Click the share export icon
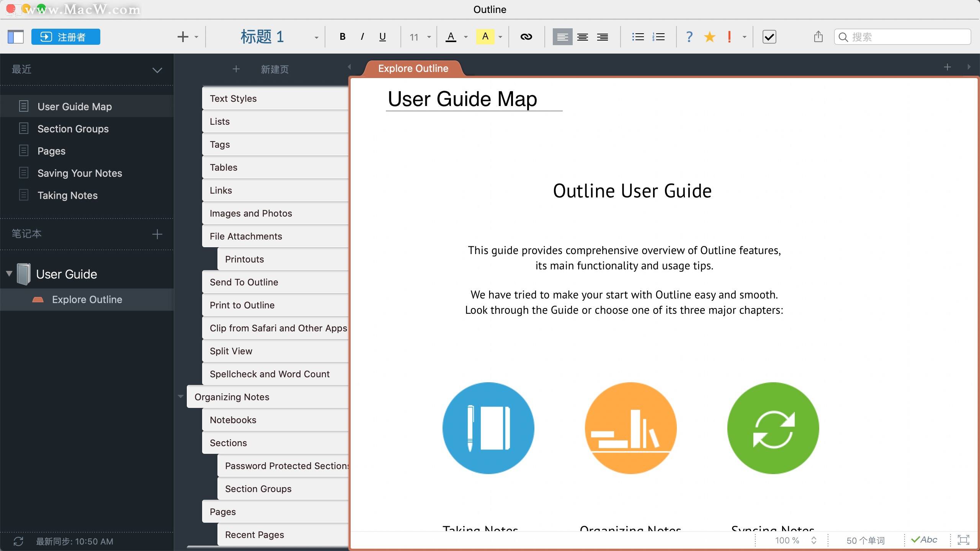Viewport: 980px width, 551px height. [818, 36]
